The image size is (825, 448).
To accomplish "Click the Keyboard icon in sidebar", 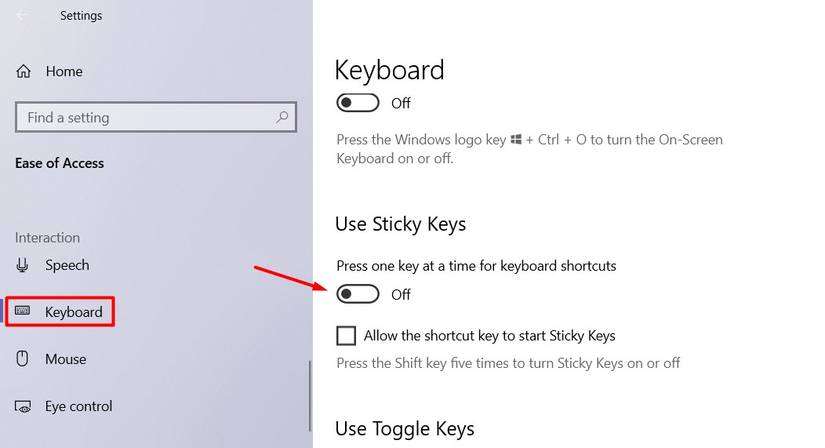I will [x=24, y=312].
